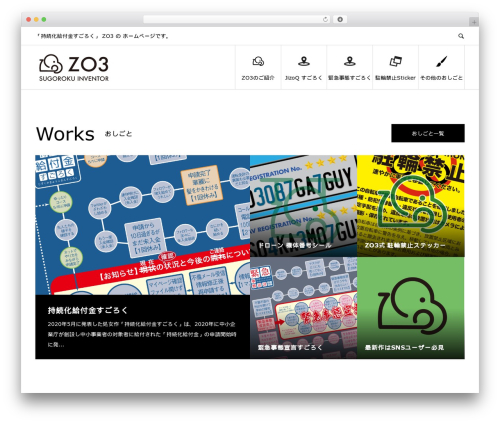Open the green 最新作はSNSユーザー必見 card
Screen dimensions: 500x423
[x=411, y=308]
